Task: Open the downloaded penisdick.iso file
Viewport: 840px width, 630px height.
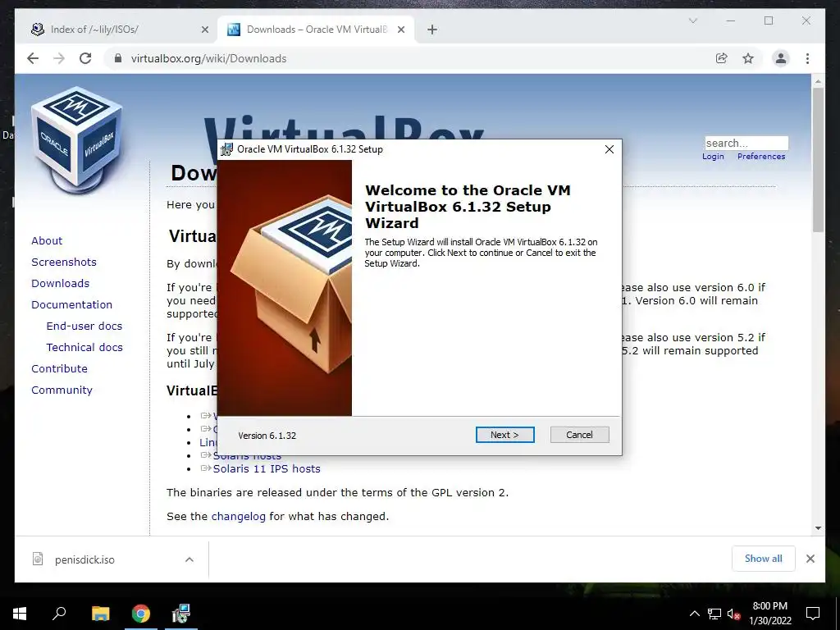Action: 84,559
